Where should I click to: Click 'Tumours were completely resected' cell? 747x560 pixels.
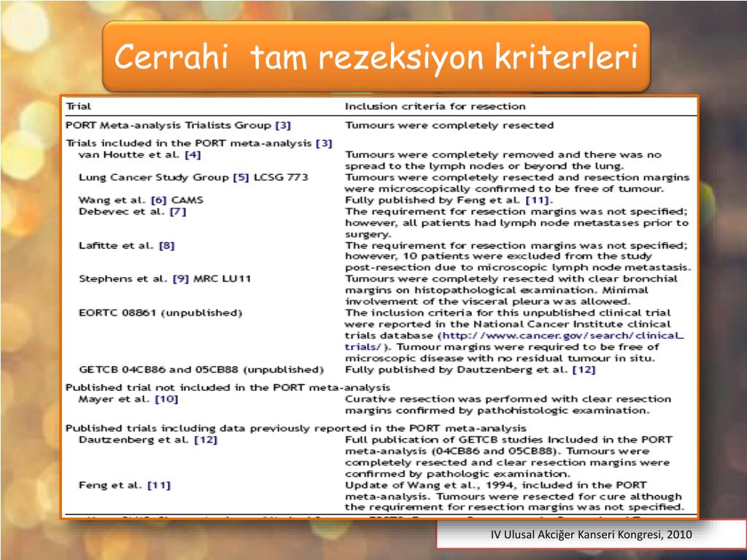point(449,125)
